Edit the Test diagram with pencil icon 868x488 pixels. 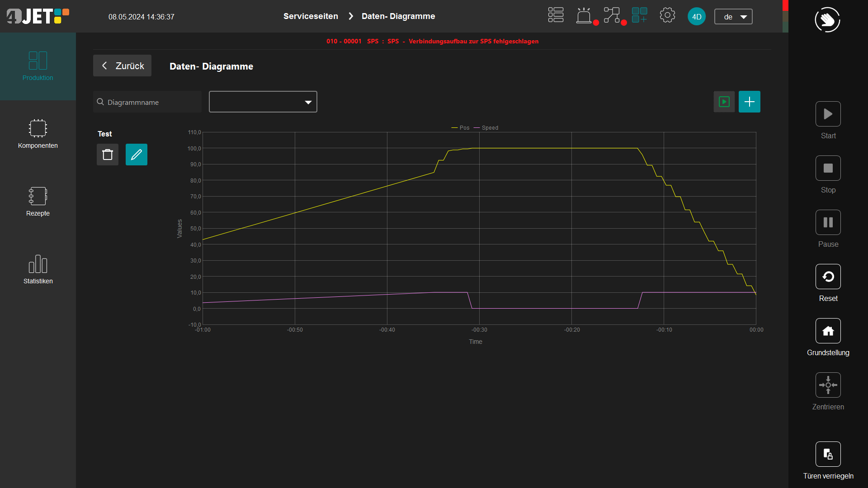(137, 155)
